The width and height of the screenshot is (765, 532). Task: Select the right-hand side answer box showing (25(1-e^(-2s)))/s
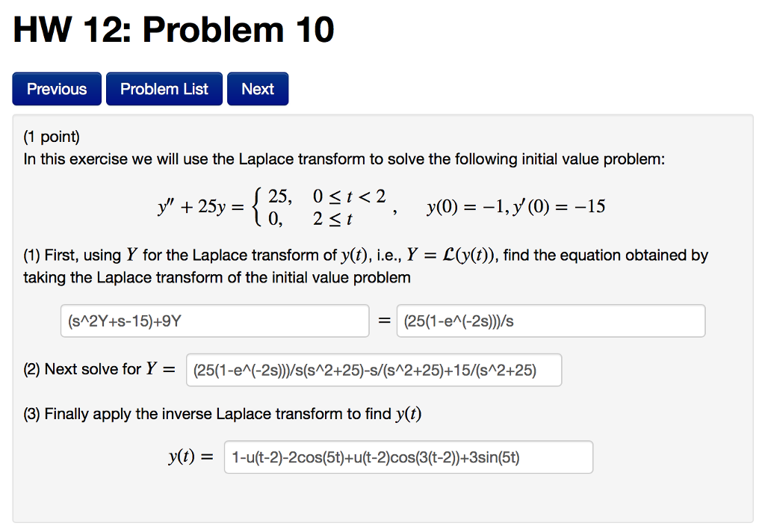551,320
